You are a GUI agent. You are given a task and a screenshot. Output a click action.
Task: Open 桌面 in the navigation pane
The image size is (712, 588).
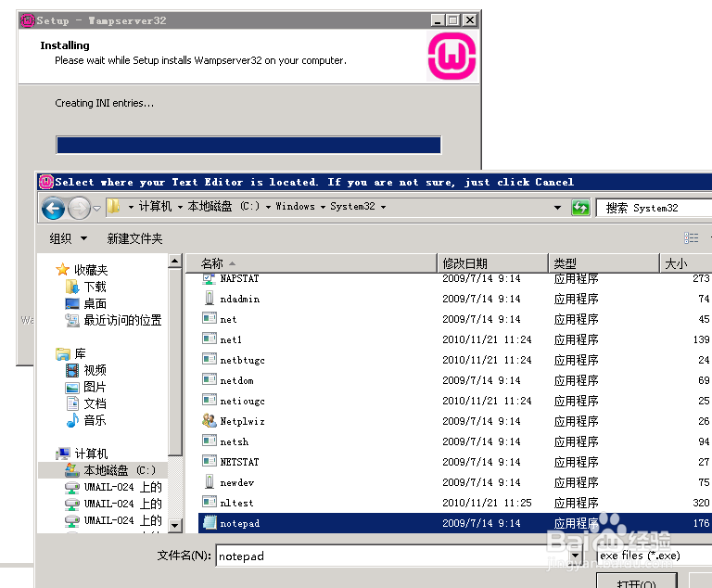coord(95,303)
